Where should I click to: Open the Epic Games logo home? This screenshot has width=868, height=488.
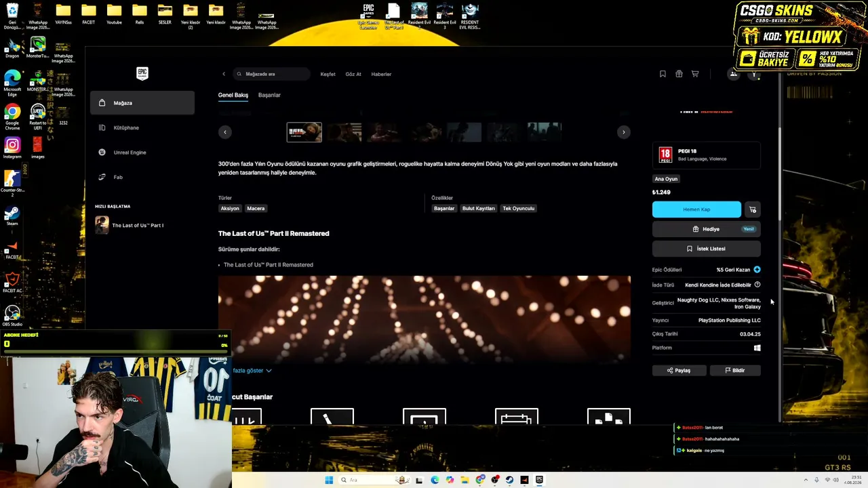coord(142,73)
